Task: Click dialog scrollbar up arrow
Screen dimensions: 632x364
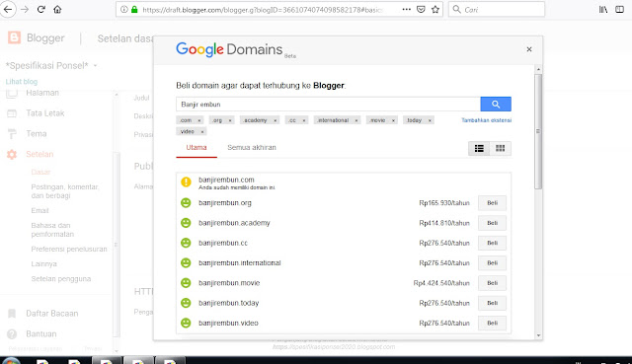Action: pos(538,69)
